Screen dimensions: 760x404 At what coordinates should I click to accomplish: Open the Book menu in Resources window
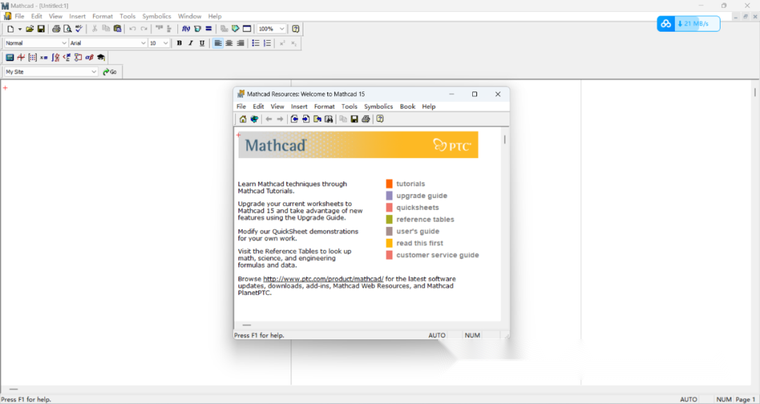click(407, 106)
